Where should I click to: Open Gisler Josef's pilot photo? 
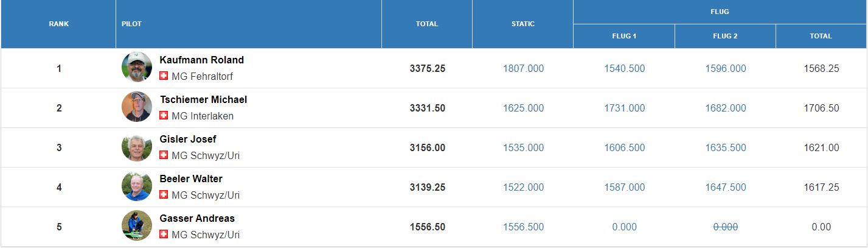(x=136, y=146)
